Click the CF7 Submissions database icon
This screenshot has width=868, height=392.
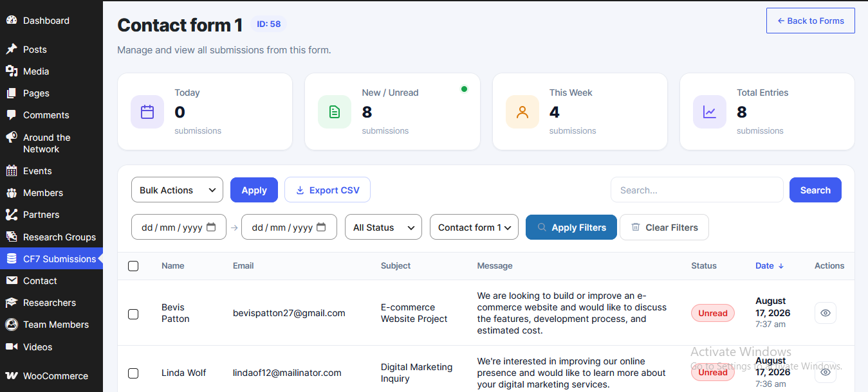pyautogui.click(x=12, y=259)
